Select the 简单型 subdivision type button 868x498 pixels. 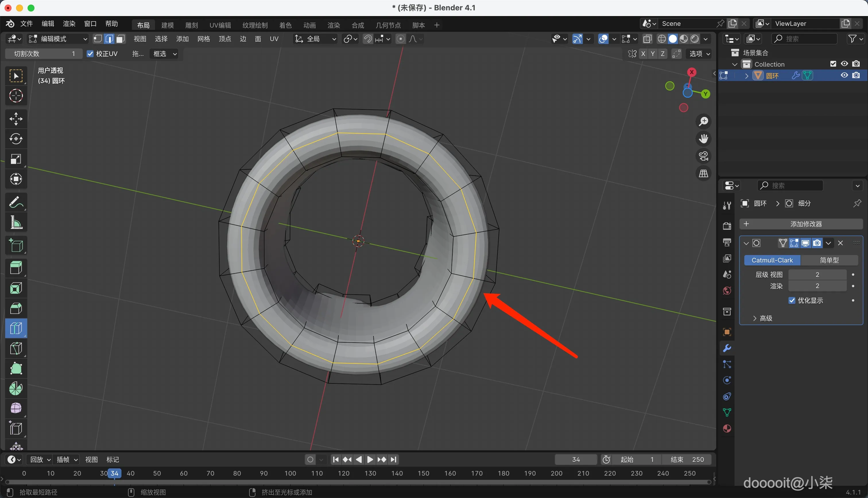[x=829, y=260]
